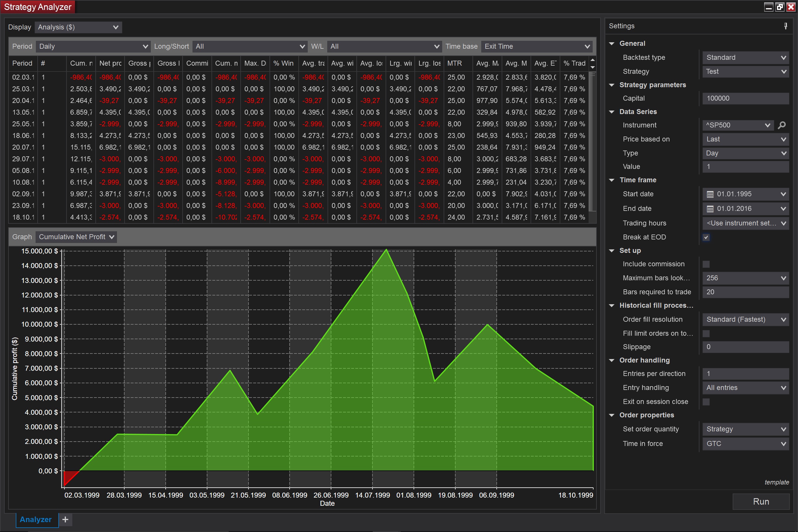Click the table scroll down arrow
Screen dimensions: 798x532
(592, 67)
